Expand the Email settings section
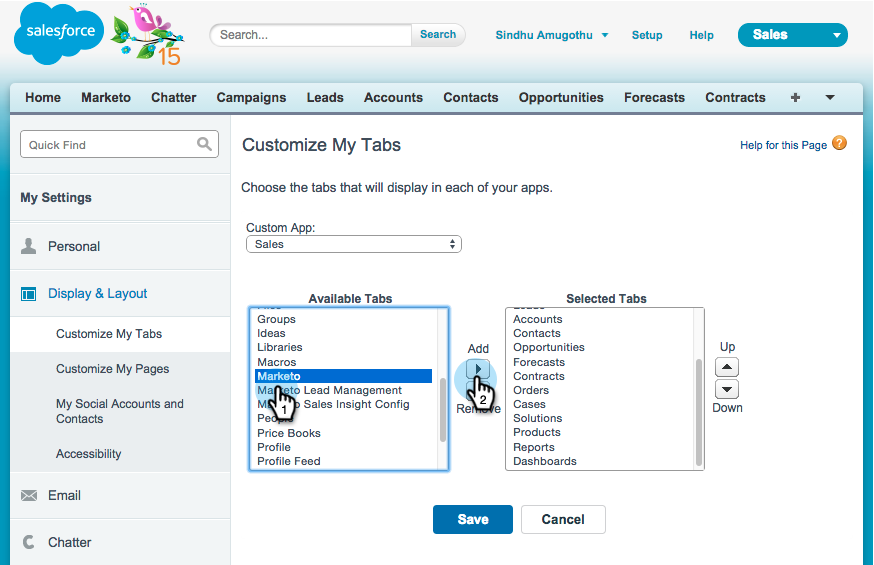 tap(120, 495)
